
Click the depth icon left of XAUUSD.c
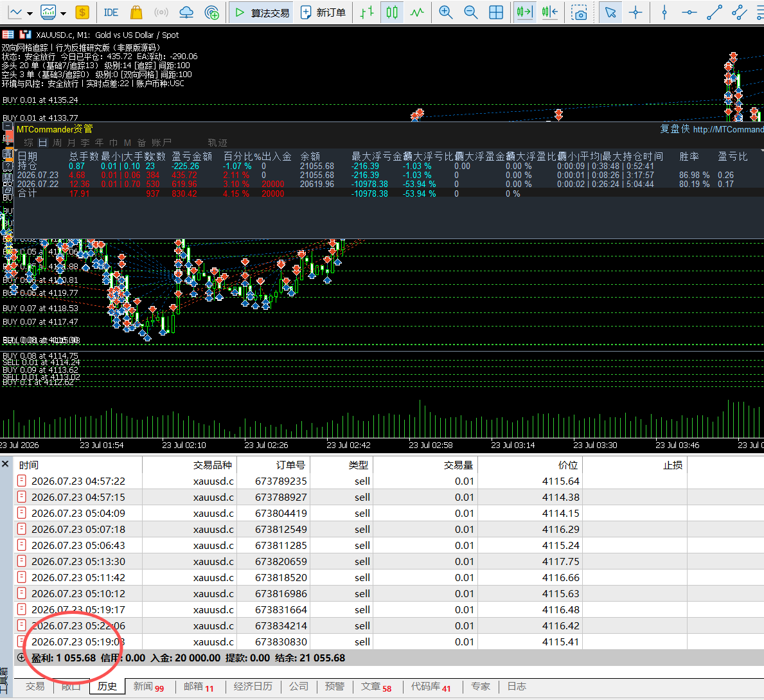pos(25,35)
